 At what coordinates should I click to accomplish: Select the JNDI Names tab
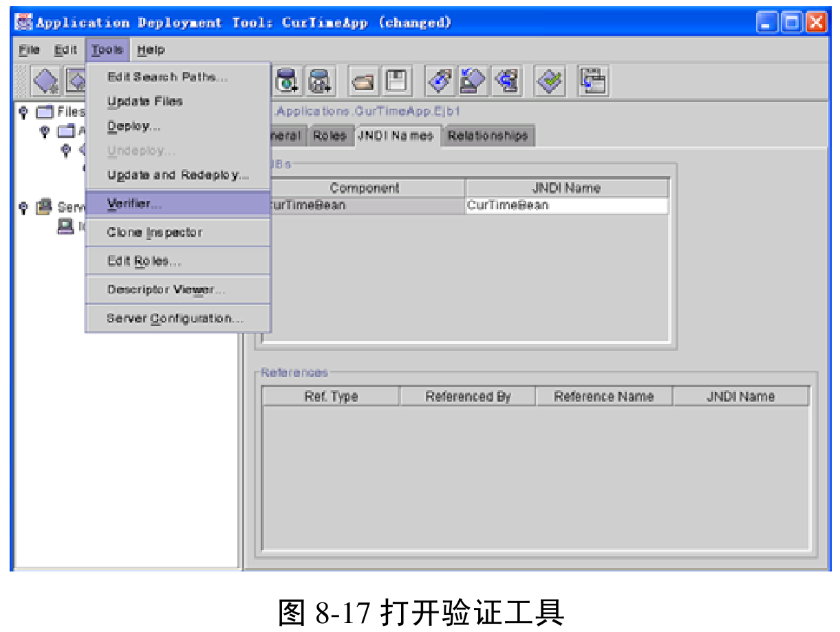pos(396,135)
